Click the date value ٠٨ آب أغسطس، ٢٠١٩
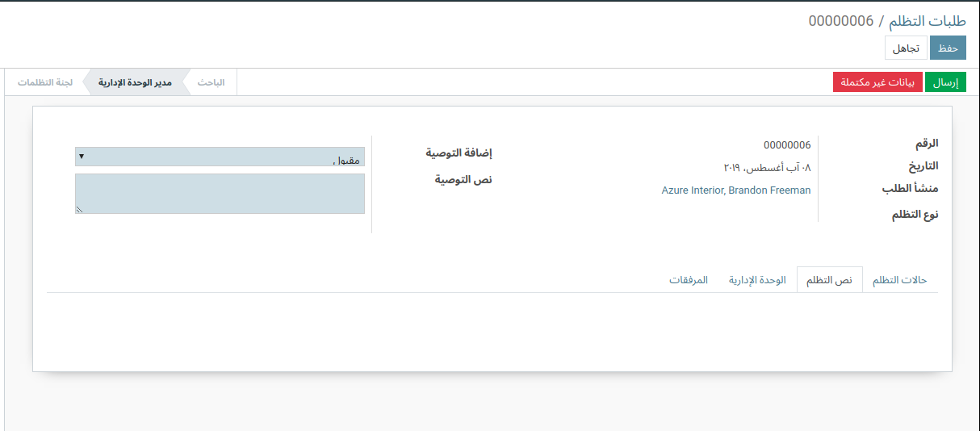The image size is (980, 431). (766, 168)
